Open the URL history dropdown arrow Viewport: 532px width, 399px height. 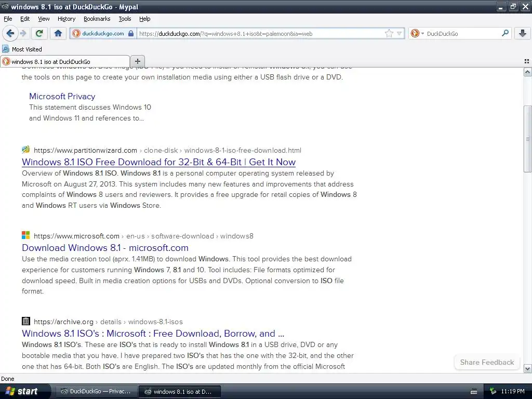coord(400,33)
